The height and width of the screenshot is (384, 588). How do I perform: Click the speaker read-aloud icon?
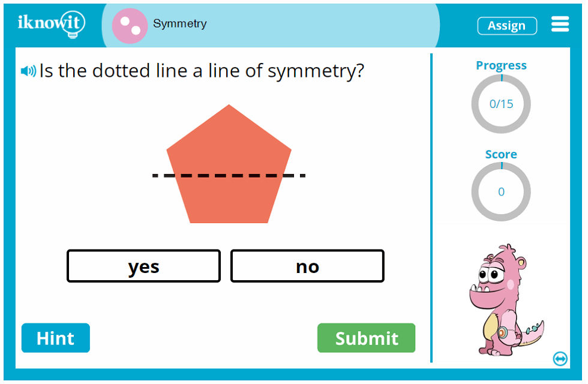coord(28,71)
